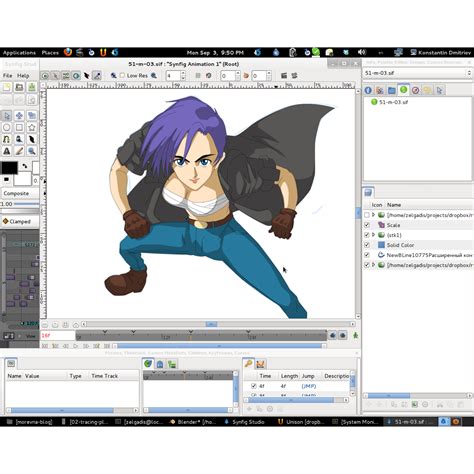Click the Name column header in layers panel
The image size is (474, 474).
click(x=394, y=205)
